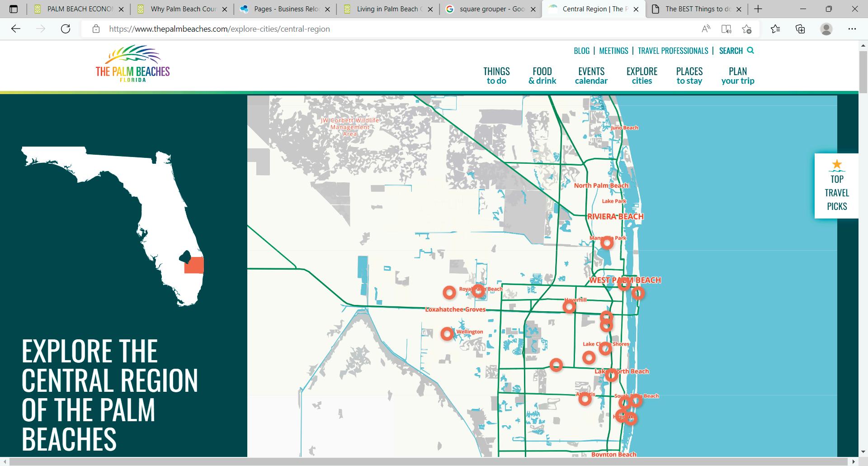Open the Places to stay menu

pos(689,76)
